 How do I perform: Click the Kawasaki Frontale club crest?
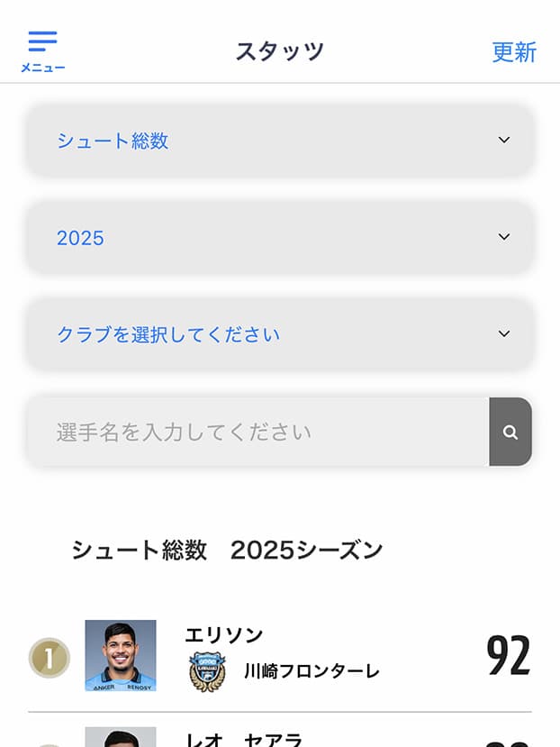point(207,671)
